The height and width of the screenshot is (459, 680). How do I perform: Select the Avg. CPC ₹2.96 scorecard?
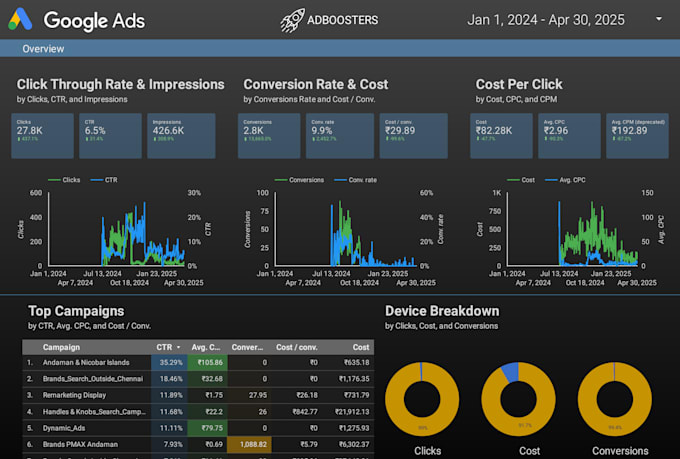(x=569, y=136)
